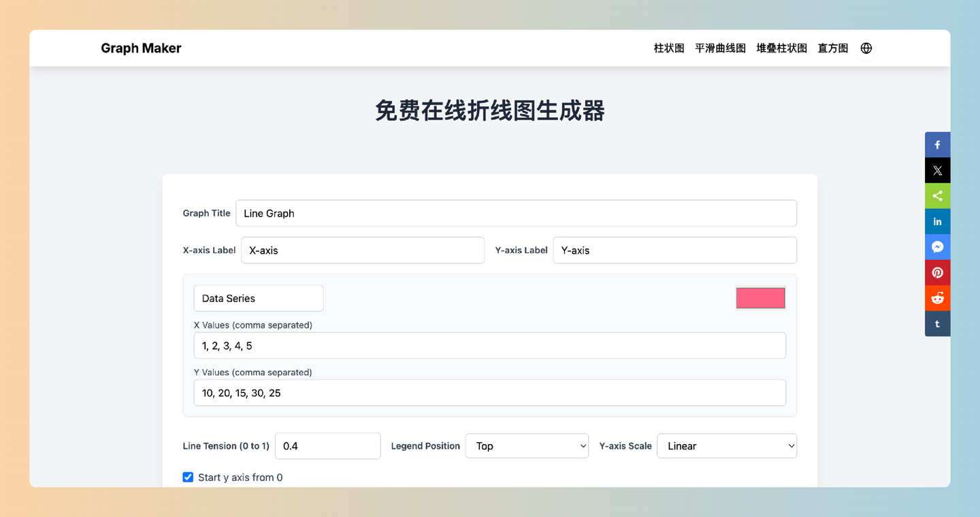Open the Y-axis Scale dropdown
Image resolution: width=980 pixels, height=517 pixels.
726,446
